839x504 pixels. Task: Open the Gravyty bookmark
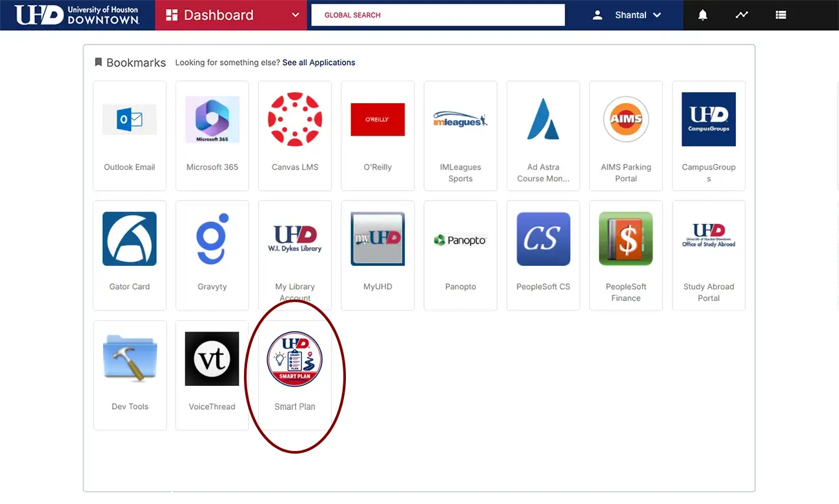(x=212, y=256)
